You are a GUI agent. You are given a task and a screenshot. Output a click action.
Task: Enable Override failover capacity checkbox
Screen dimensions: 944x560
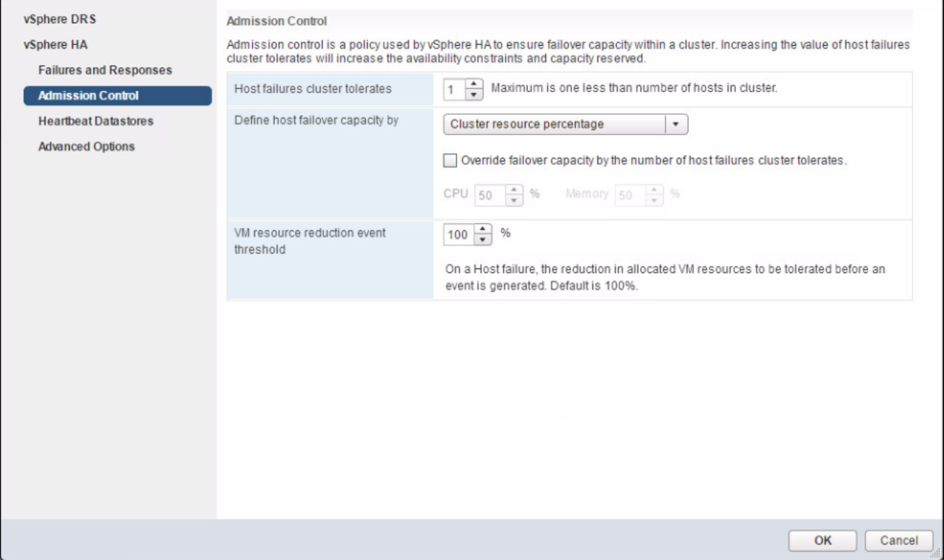click(x=450, y=160)
